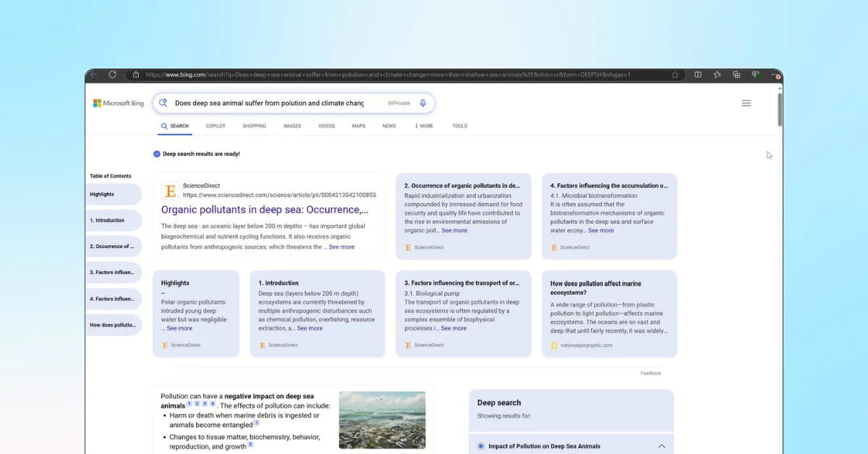
Task: Click the browser refresh icon
Action: click(x=112, y=74)
